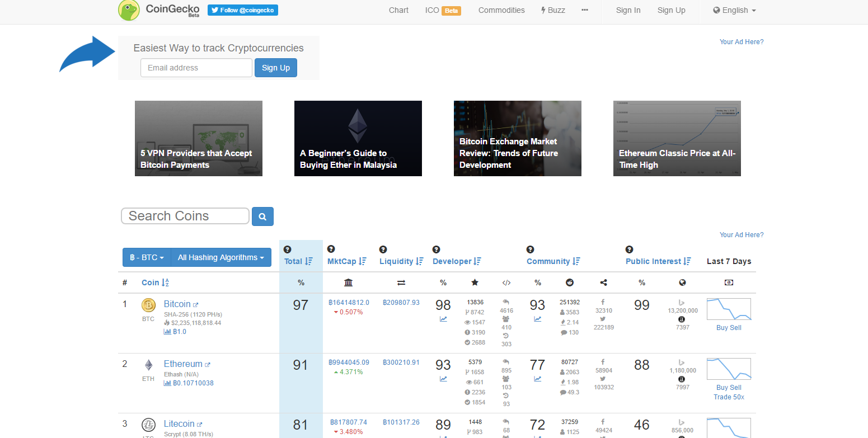Open the ellipsis more menu
868x438 pixels.
point(585,10)
